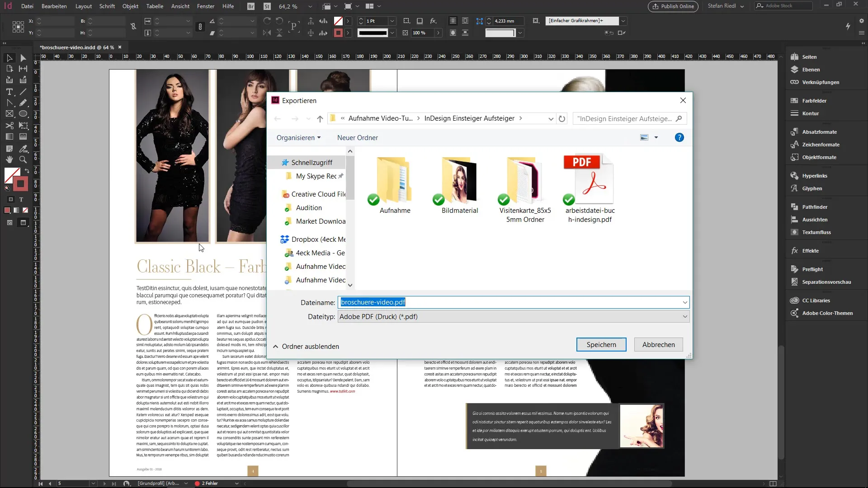This screenshot has width=868, height=488.
Task: Select Creative Cloud Files in navigation tree
Action: 313,194
